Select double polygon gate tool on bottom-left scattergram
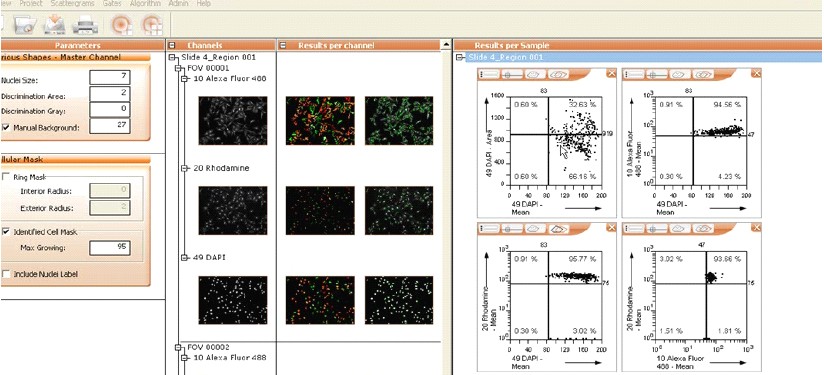Image resolution: width=824 pixels, height=375 pixels. coord(560,229)
